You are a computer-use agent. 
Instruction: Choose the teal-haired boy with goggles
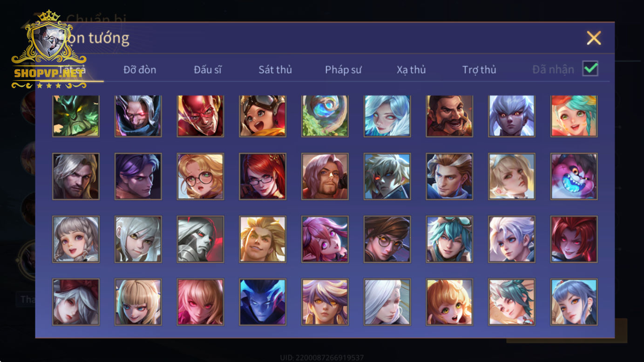[x=449, y=239]
